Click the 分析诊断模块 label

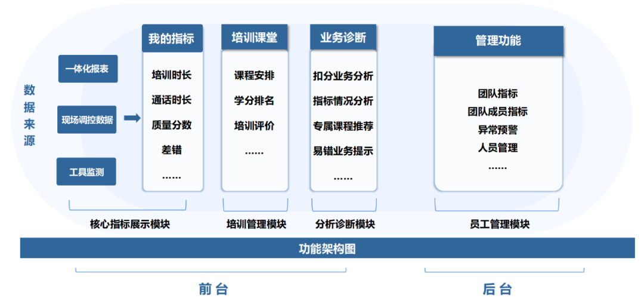point(345,225)
